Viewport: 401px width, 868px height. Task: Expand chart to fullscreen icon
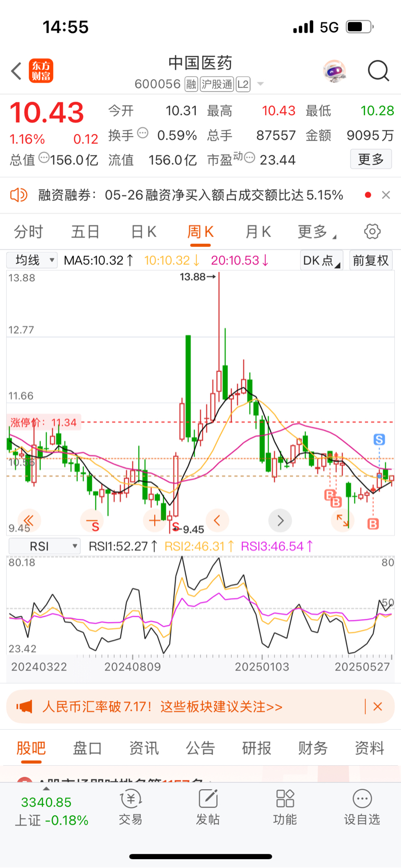(x=343, y=520)
